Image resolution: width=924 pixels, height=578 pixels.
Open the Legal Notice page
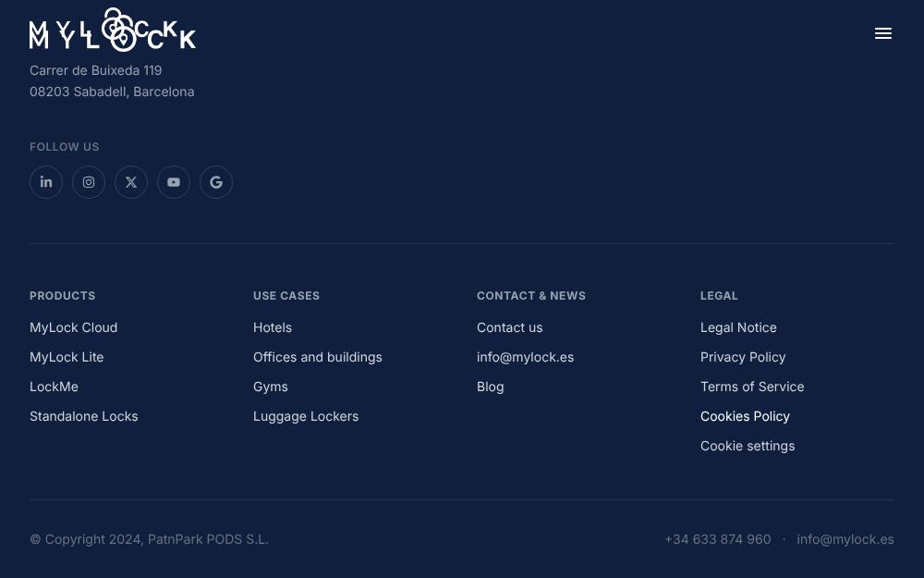[x=738, y=328]
